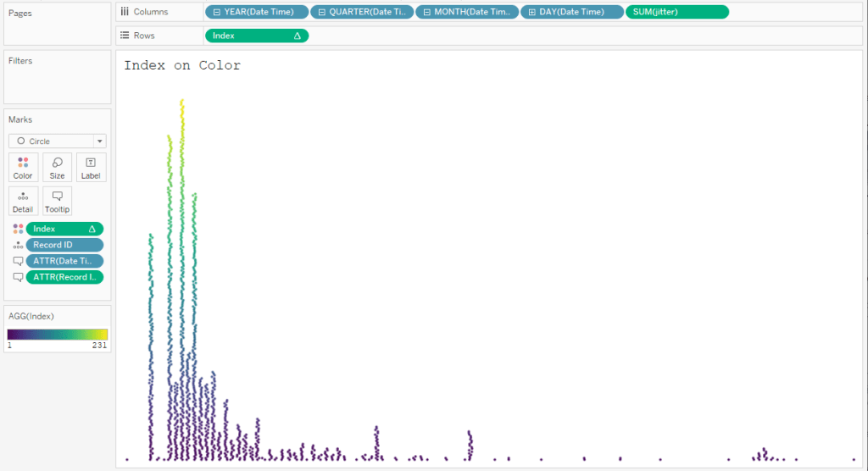Image resolution: width=868 pixels, height=471 pixels.
Task: Click the 'Index on Color' sheet title
Action: (x=182, y=65)
